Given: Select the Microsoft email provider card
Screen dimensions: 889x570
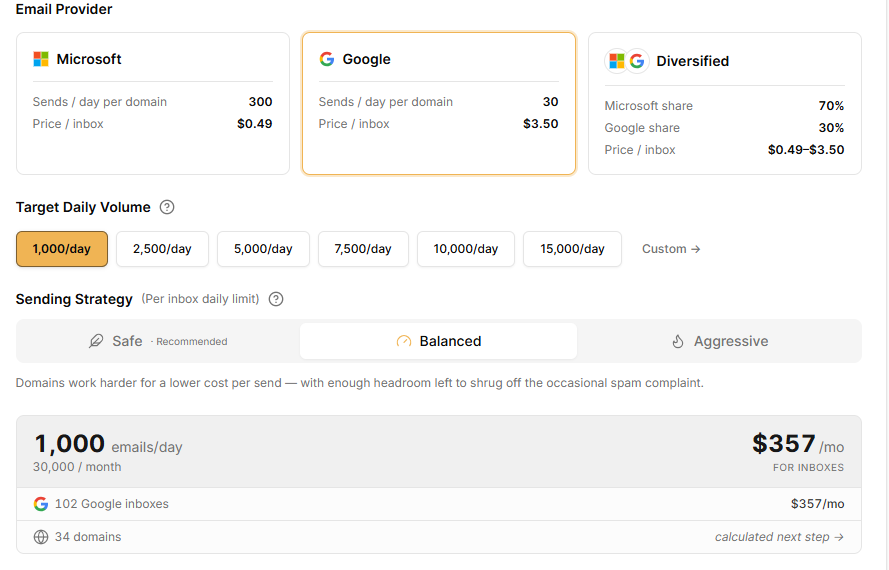Looking at the screenshot, I should click(153, 103).
